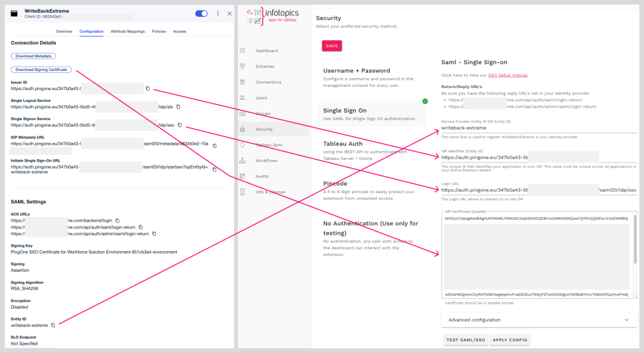Copy the Single Logout Service URL
The height and width of the screenshot is (353, 644).
click(178, 107)
